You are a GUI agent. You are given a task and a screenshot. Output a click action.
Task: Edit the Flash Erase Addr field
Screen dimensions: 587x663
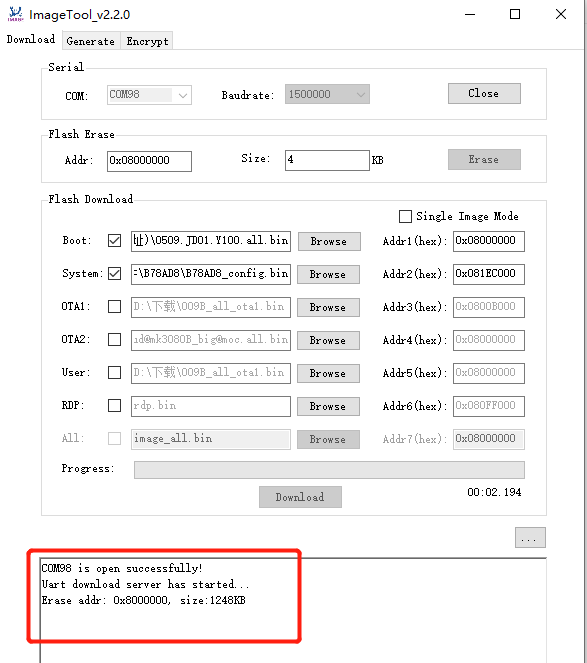[149, 161]
